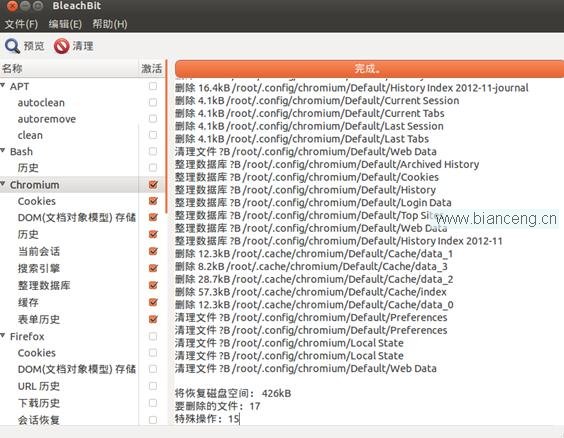Viewport: 564px width, 438px height.
Task: Close the BleachBit window
Action: [12, 6]
